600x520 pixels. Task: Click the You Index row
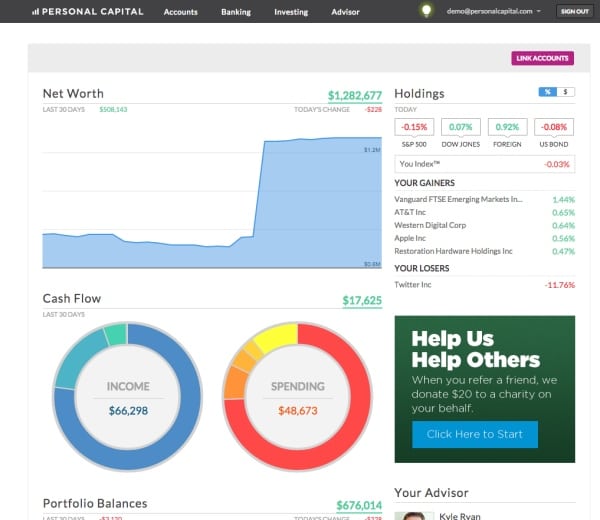[x=484, y=164]
